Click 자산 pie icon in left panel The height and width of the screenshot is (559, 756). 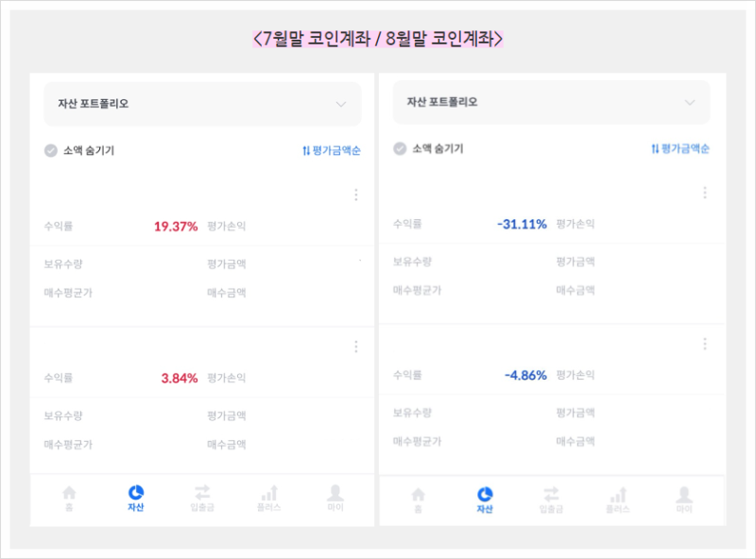pos(136,493)
